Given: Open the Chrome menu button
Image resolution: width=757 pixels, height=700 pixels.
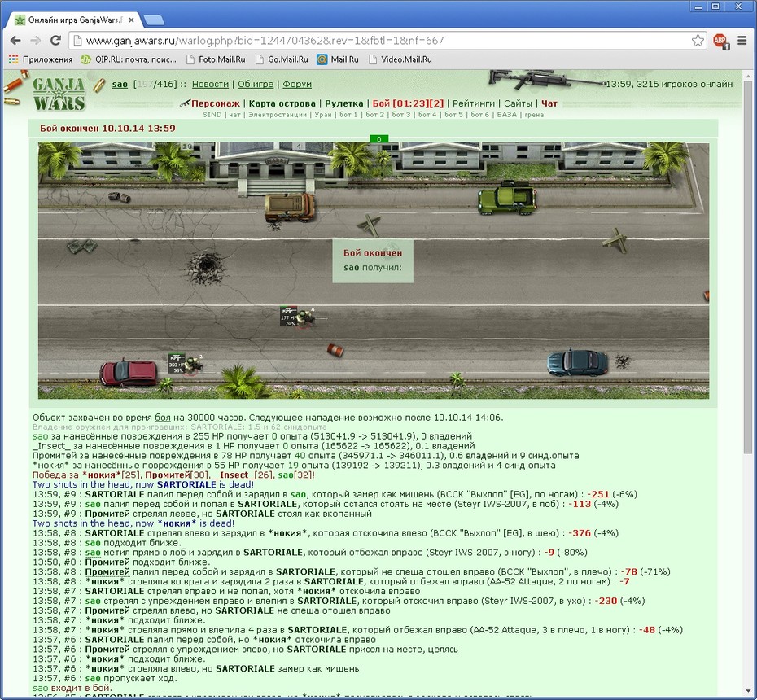Looking at the screenshot, I should tap(742, 41).
